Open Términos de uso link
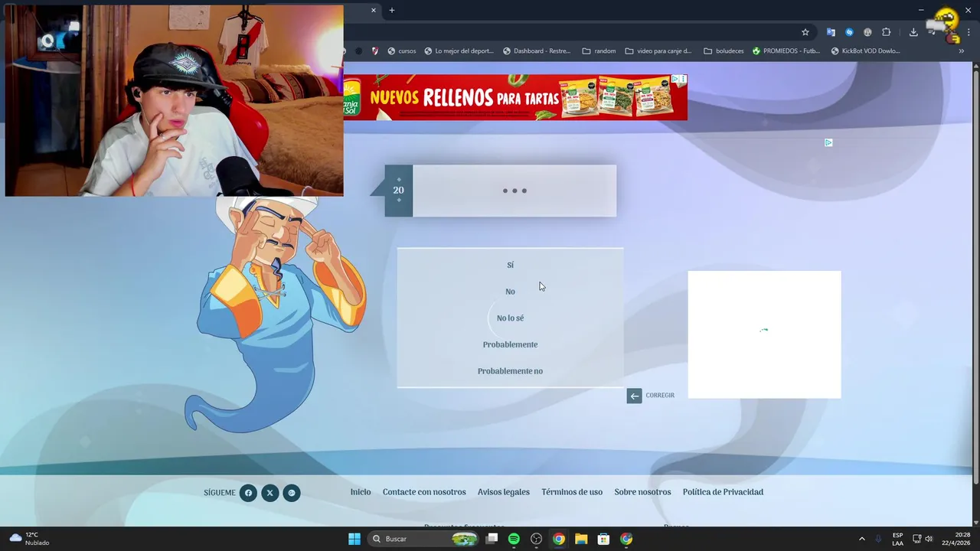The width and height of the screenshot is (980, 551). pyautogui.click(x=572, y=492)
